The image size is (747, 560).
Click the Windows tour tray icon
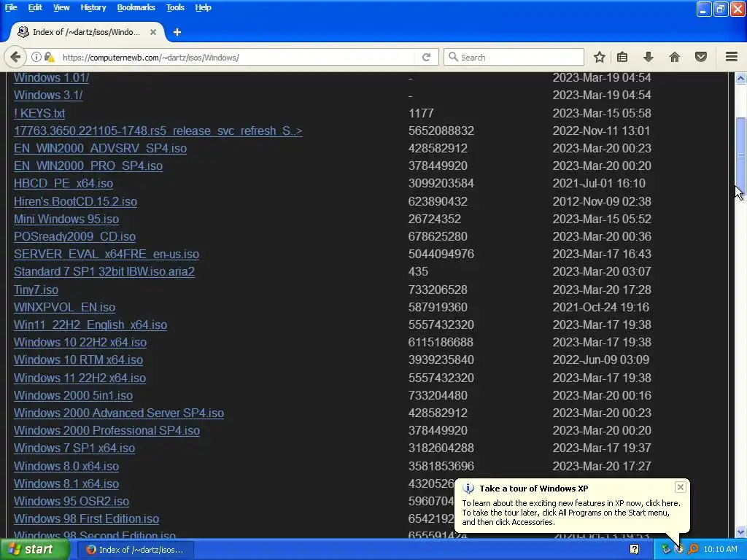coord(679,549)
